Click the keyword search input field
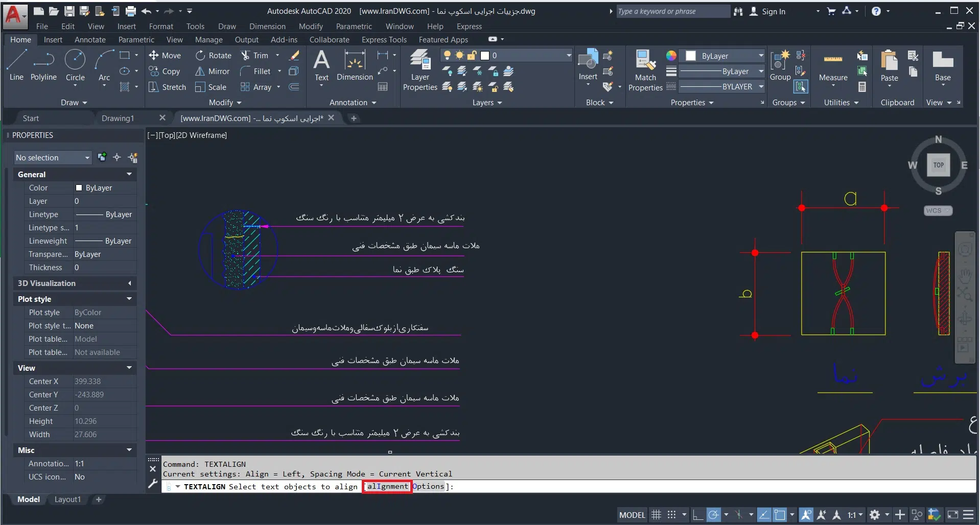The height and width of the screenshot is (525, 980). (672, 11)
